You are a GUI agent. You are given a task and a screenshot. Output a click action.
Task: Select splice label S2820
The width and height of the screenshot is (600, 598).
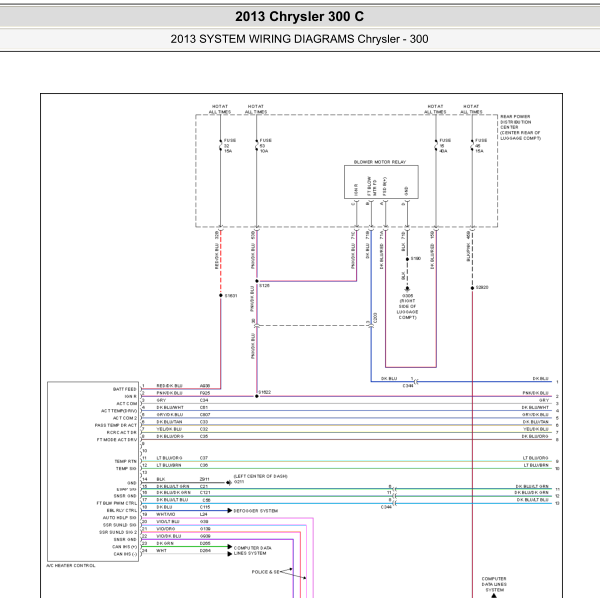coord(482,287)
